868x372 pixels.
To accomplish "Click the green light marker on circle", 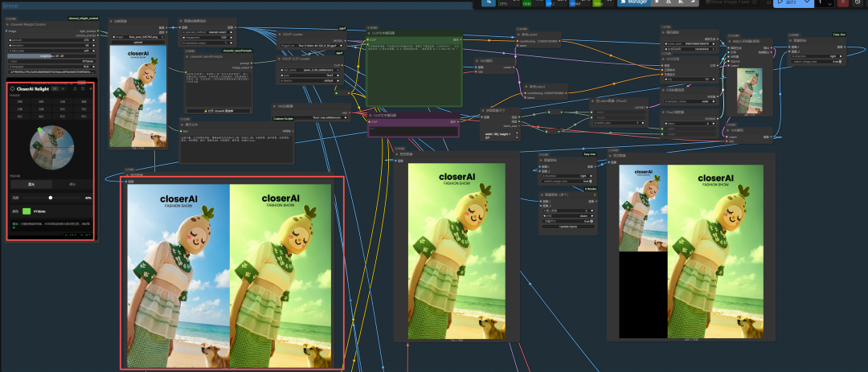I will click(39, 129).
